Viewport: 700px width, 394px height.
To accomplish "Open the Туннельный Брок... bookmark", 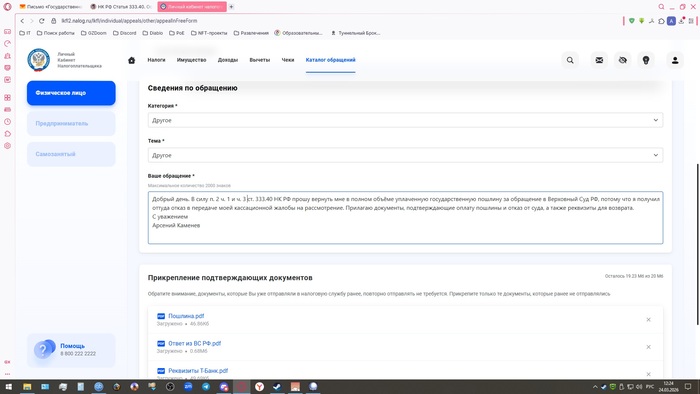I will [355, 33].
